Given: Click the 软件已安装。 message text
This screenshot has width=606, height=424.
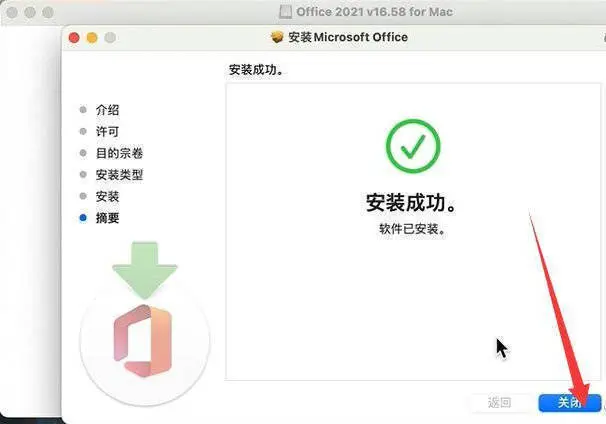Looking at the screenshot, I should pos(412,229).
